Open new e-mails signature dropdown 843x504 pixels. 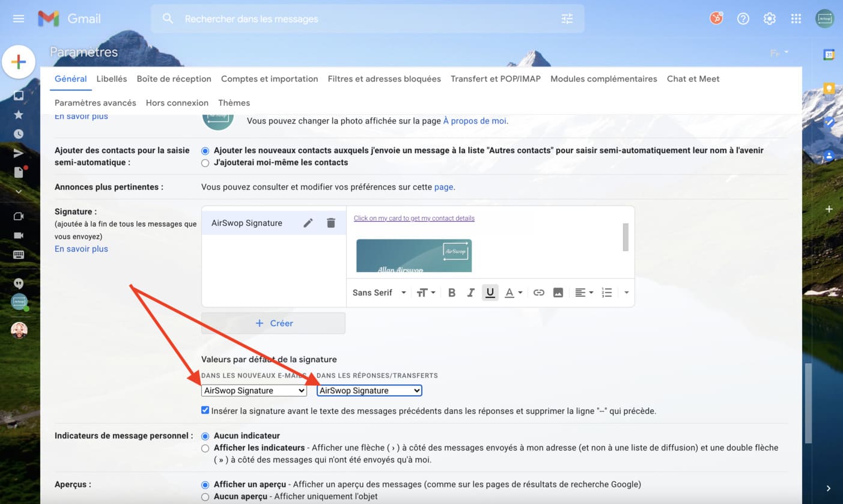(x=254, y=390)
